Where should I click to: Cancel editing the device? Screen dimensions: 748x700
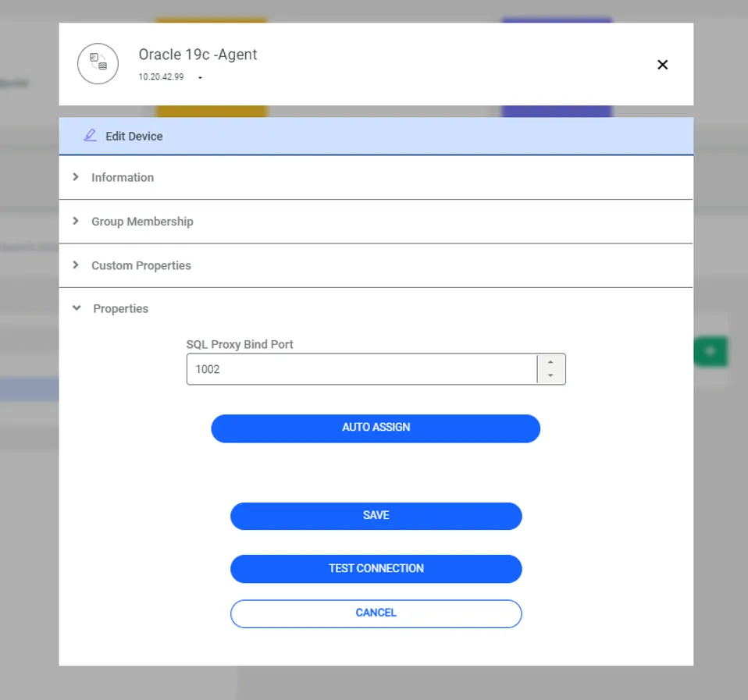[376, 613]
